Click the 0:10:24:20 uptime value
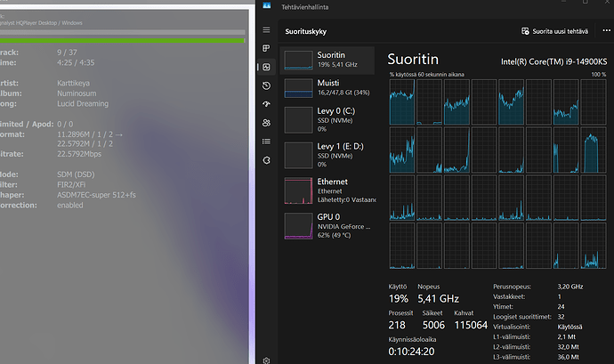 click(411, 352)
